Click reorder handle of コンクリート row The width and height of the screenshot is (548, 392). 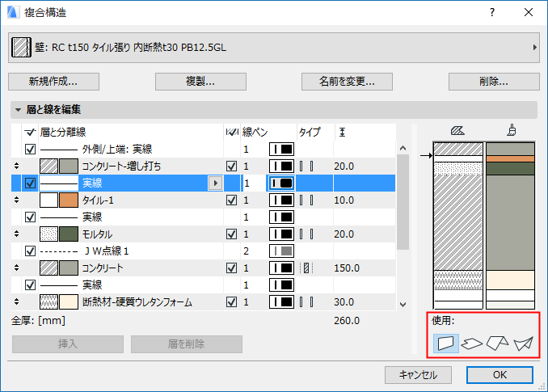[x=16, y=268]
